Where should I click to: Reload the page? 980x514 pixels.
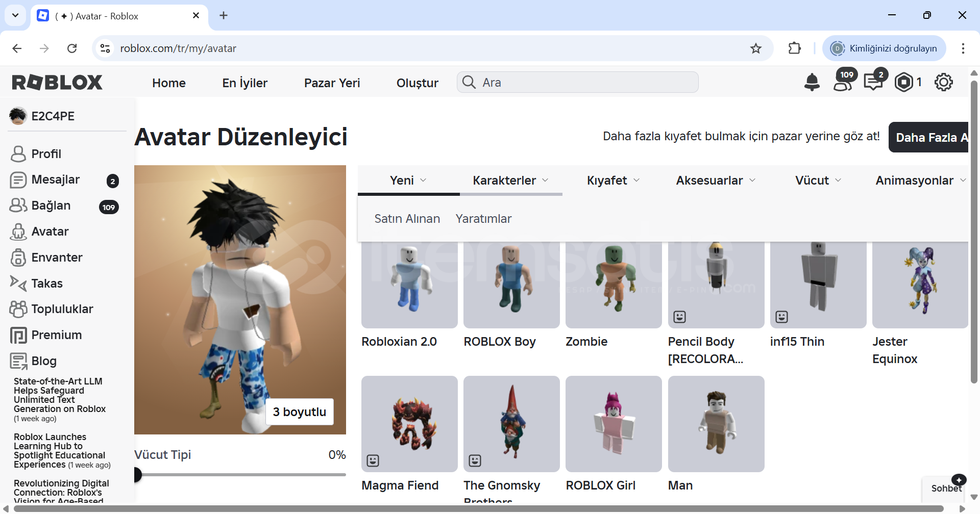[72, 48]
